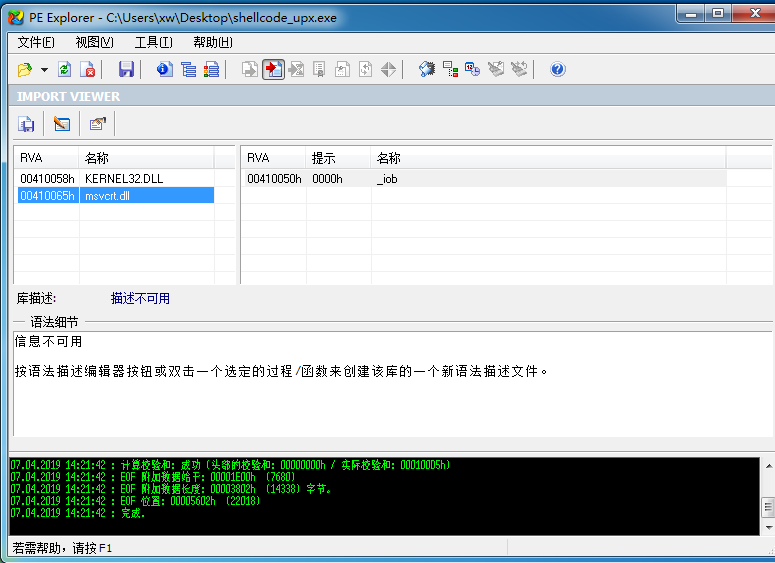Click the Close File icon with red X

[87, 70]
